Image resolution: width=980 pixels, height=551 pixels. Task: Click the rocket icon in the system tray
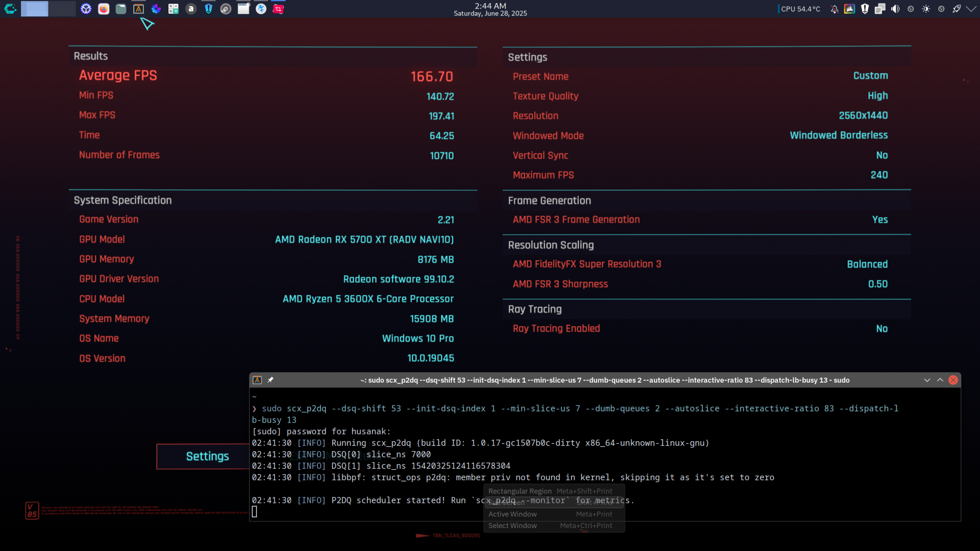957,9
